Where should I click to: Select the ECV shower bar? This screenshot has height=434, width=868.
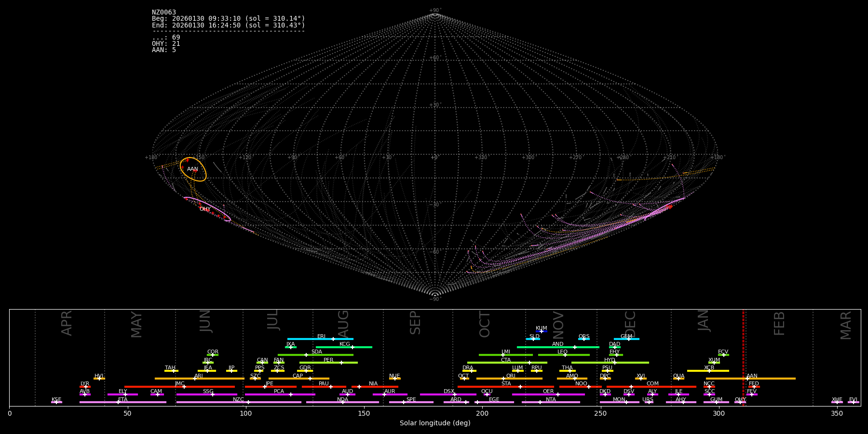pyautogui.click(x=723, y=355)
